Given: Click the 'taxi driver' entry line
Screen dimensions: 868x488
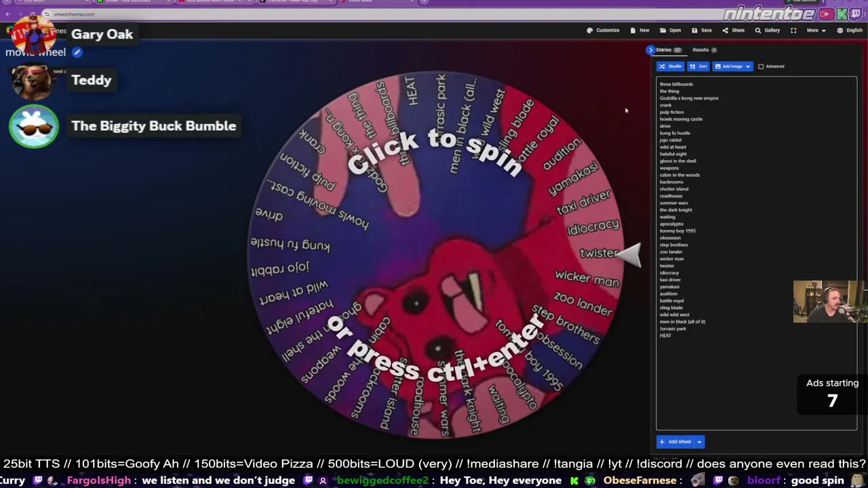Looking at the screenshot, I should tap(671, 280).
